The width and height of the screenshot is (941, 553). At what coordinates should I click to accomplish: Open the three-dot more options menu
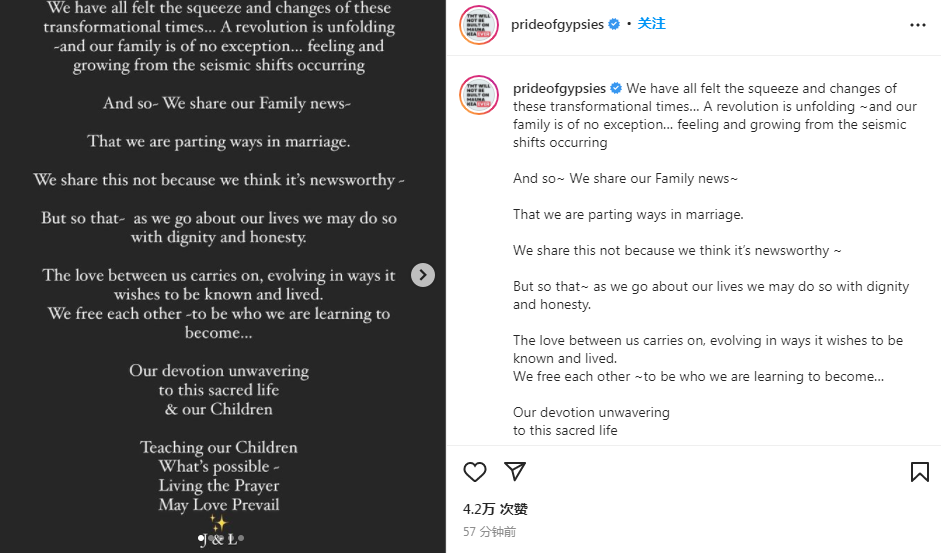point(918,25)
